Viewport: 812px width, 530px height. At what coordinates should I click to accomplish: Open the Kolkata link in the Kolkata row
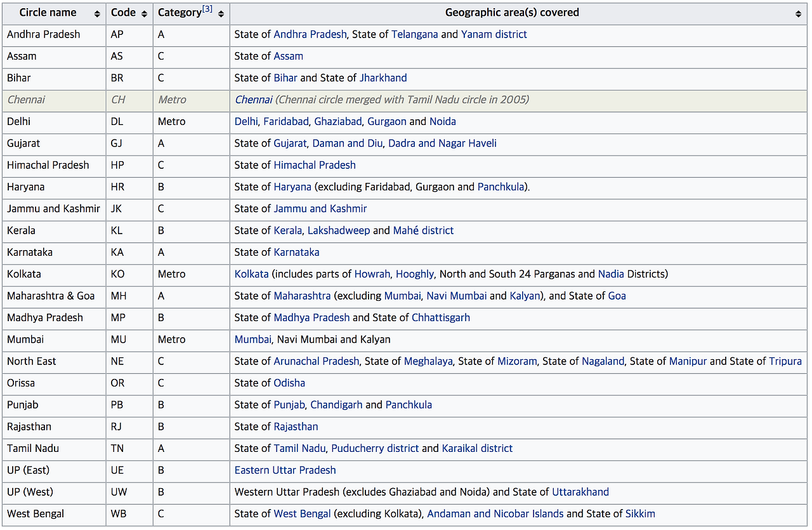coord(252,274)
